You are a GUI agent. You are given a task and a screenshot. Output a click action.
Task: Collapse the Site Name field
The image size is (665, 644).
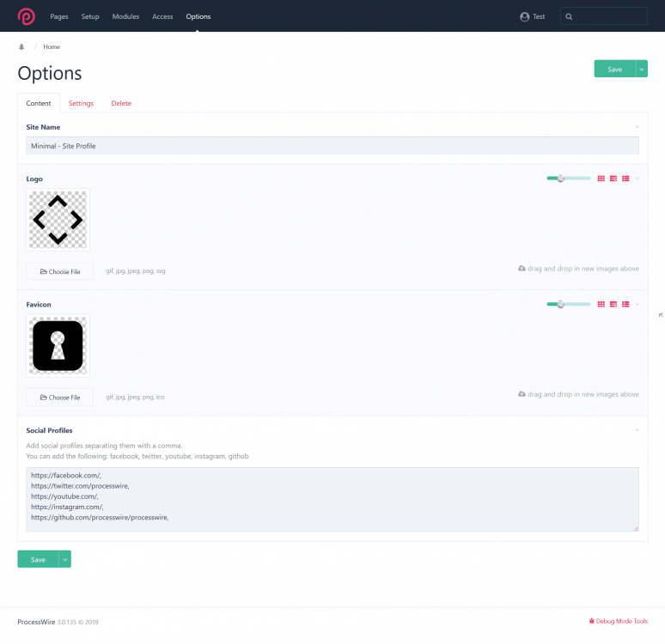tap(637, 127)
